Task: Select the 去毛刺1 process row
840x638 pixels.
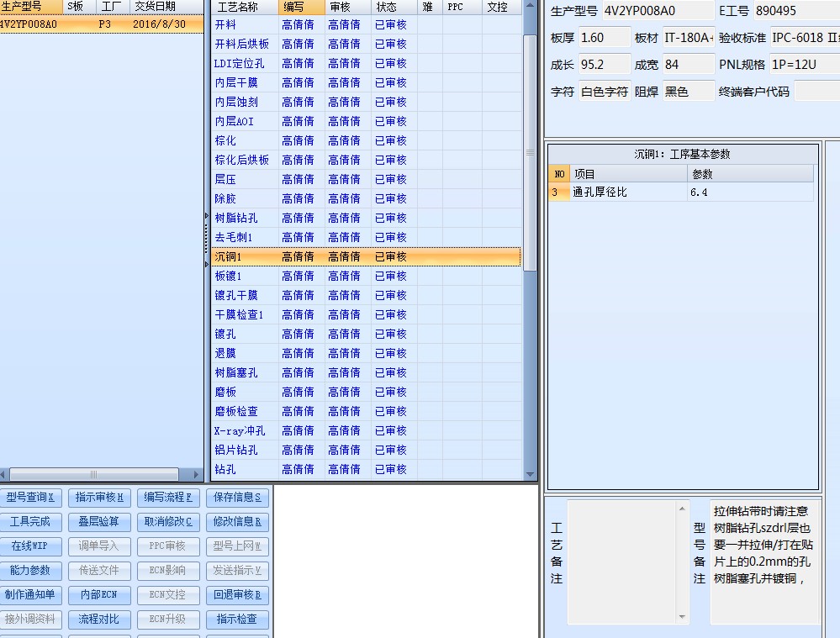Action: [x=367, y=237]
